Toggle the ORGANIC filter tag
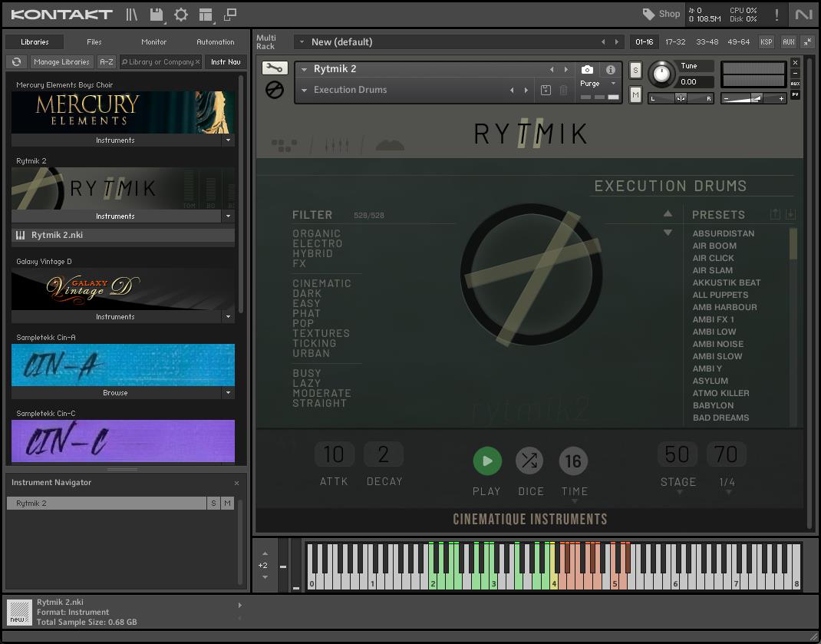The image size is (821, 644). [316, 233]
